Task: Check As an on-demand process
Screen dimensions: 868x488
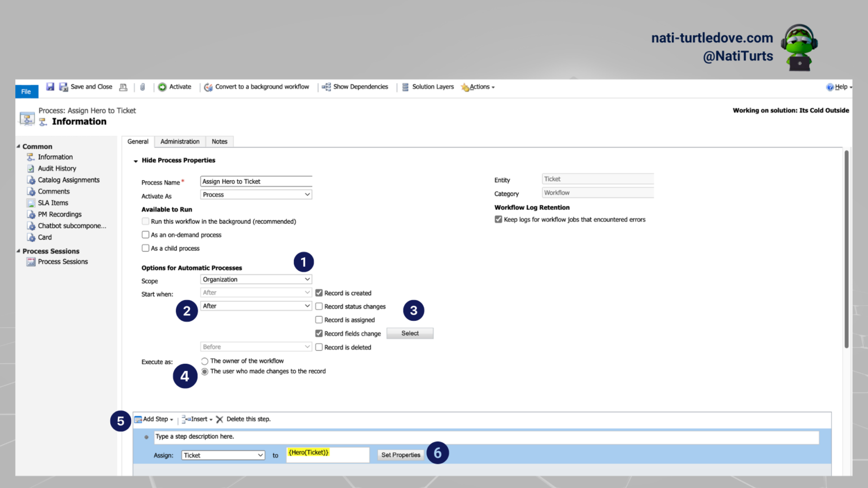Action: [146, 235]
